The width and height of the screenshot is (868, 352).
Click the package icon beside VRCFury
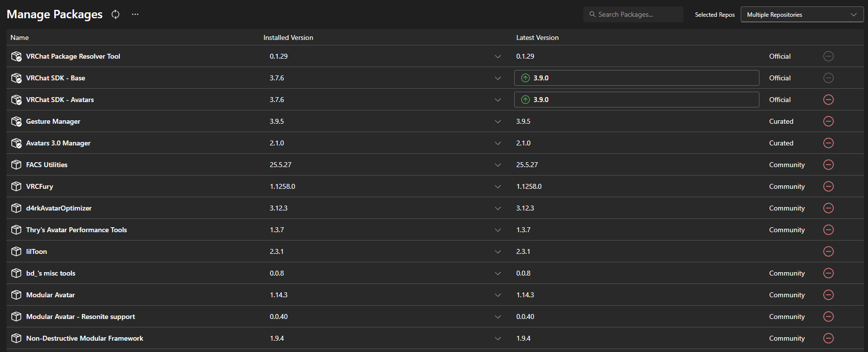[x=16, y=186]
